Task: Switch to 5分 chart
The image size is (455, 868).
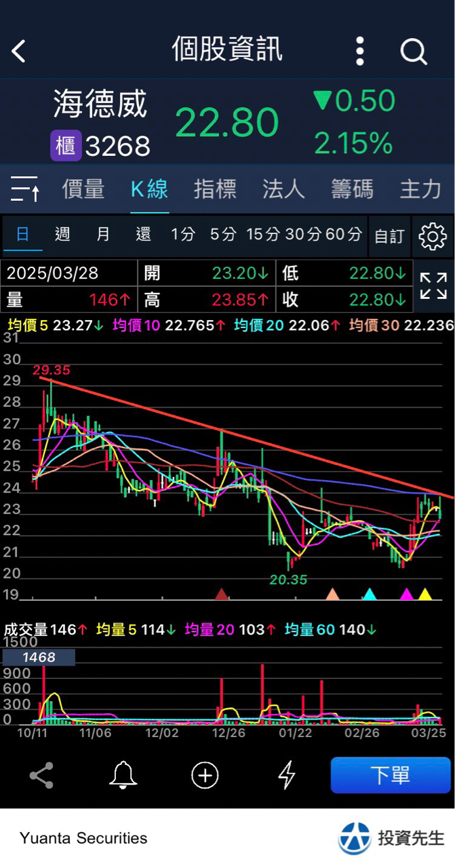Action: point(223,235)
